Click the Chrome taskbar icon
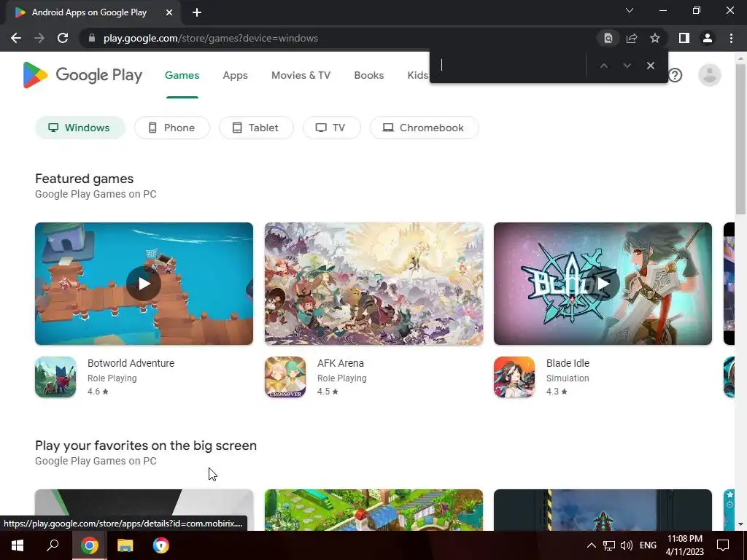The image size is (747, 560). tap(89, 545)
